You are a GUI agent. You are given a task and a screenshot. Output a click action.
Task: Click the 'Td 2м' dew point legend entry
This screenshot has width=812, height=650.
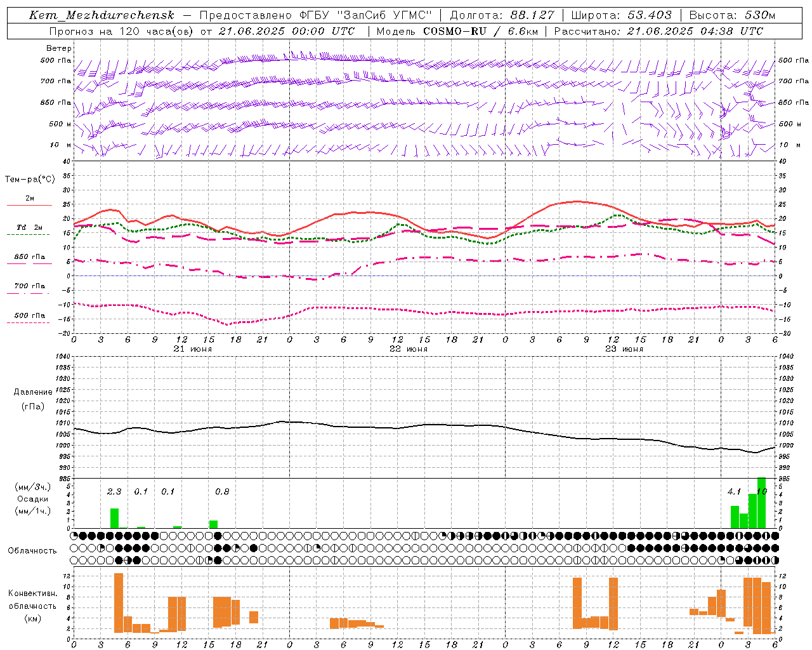click(x=29, y=227)
